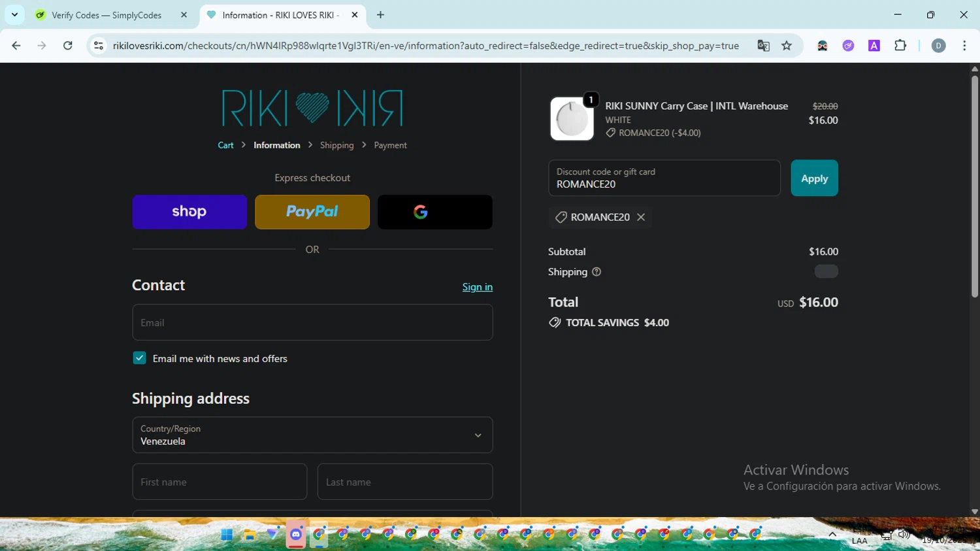
Task: Pay with Google Pay express button
Action: [435, 212]
